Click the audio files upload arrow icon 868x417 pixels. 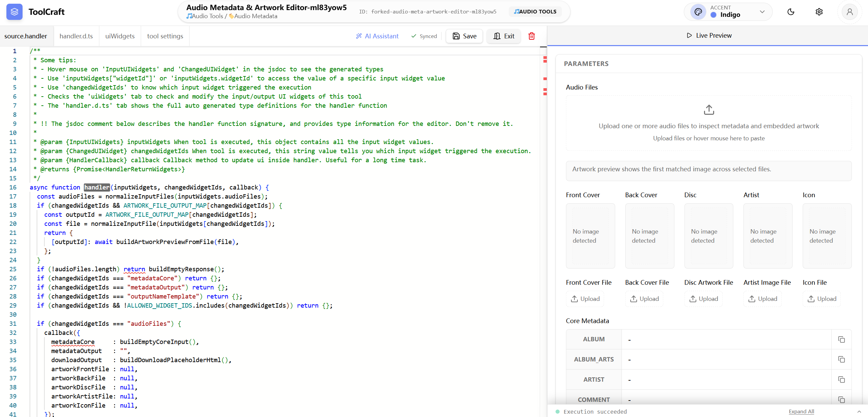[x=709, y=110]
